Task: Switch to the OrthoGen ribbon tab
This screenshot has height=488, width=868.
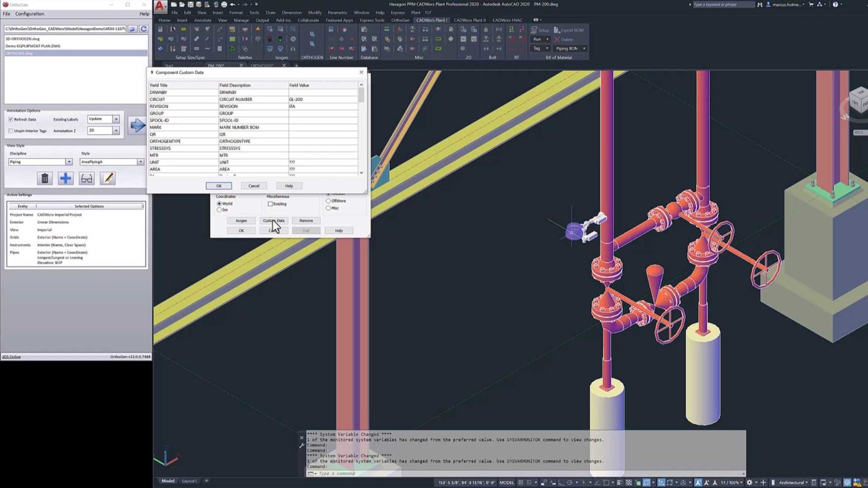Action: (x=400, y=20)
